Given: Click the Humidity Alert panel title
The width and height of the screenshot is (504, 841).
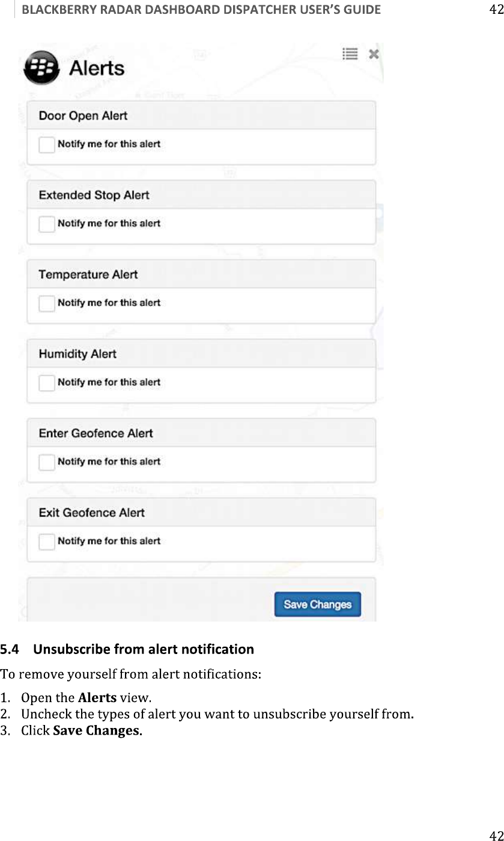Looking at the screenshot, I should [77, 353].
